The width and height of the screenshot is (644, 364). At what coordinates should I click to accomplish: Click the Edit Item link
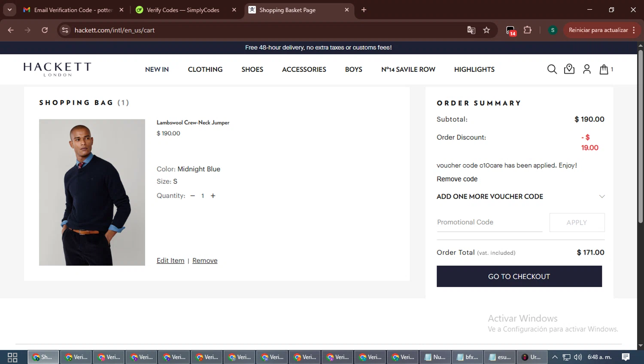coord(170,260)
